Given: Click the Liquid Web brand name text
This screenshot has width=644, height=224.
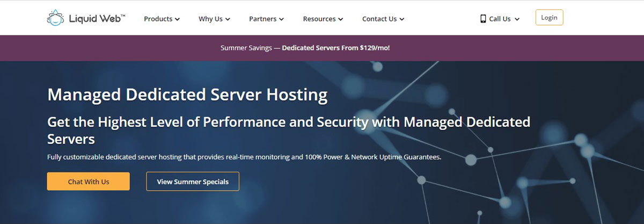Looking at the screenshot, I should click(x=97, y=19).
